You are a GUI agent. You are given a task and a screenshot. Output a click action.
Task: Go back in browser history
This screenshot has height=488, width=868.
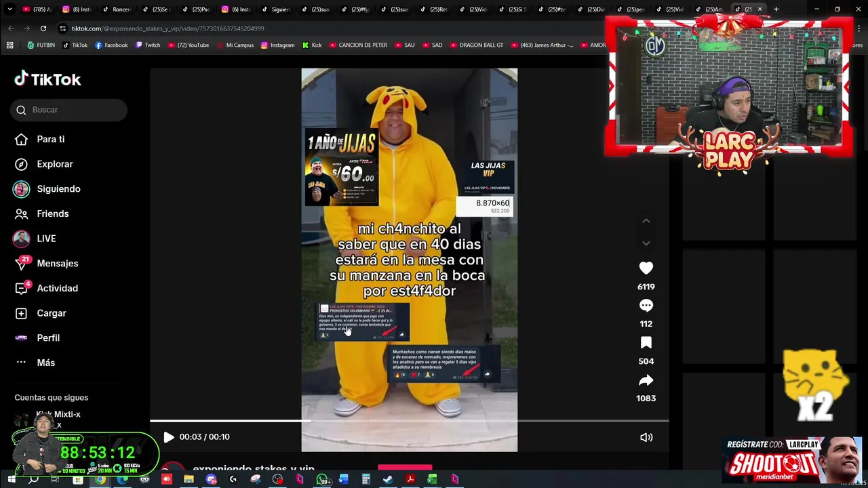11,28
